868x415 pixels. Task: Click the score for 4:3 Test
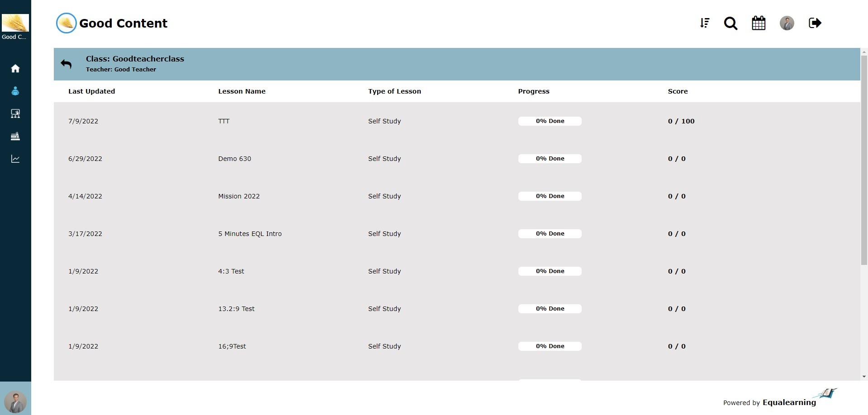677,271
